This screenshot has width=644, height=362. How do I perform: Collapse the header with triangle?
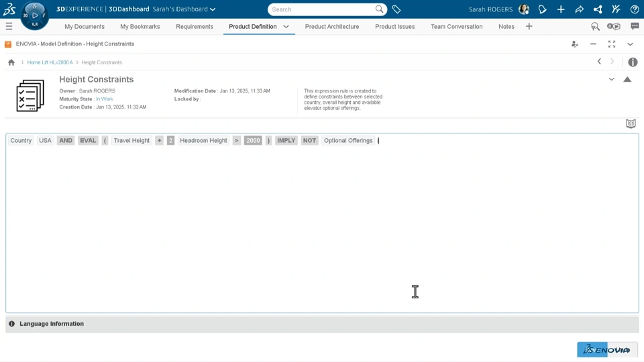coord(627,79)
